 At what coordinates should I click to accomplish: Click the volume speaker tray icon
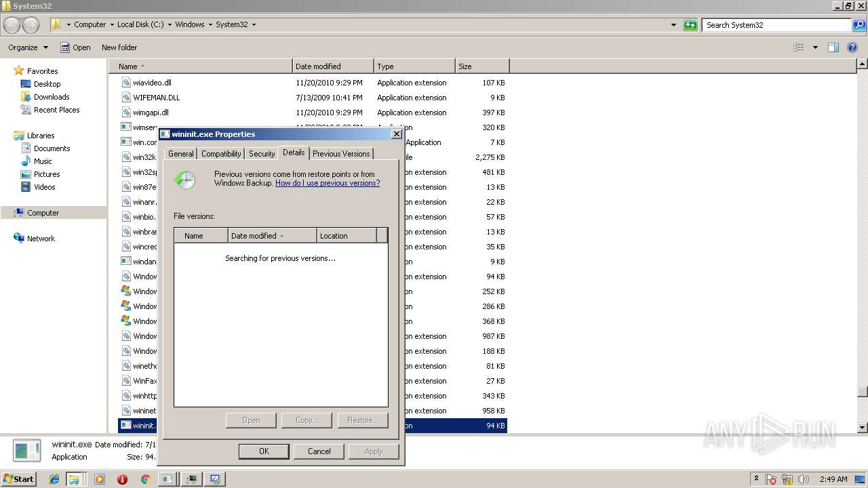(804, 479)
